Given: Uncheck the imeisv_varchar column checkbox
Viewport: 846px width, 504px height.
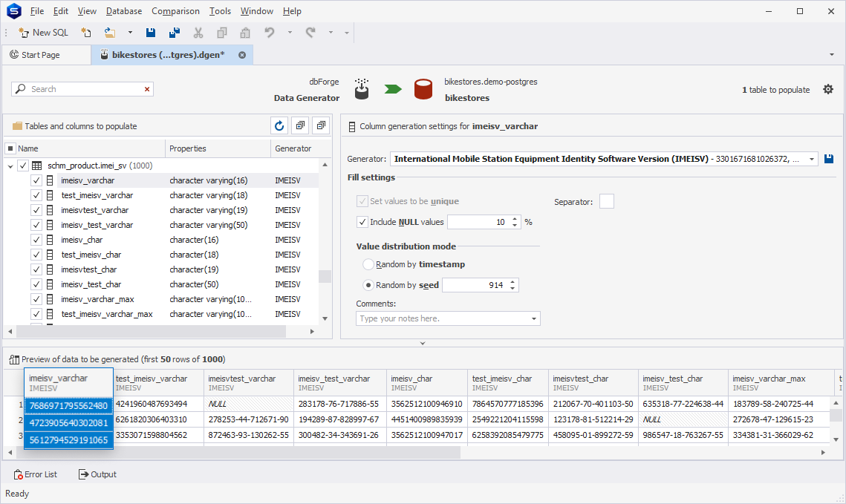Looking at the screenshot, I should (36, 180).
